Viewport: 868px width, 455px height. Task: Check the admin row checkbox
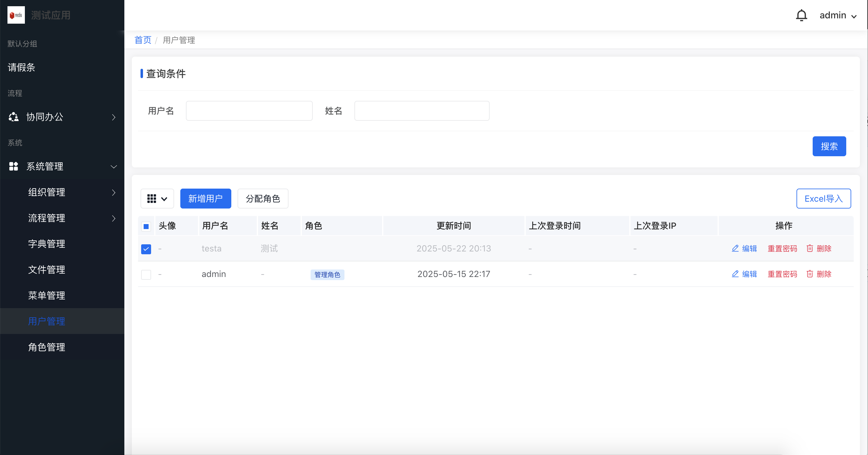point(146,274)
